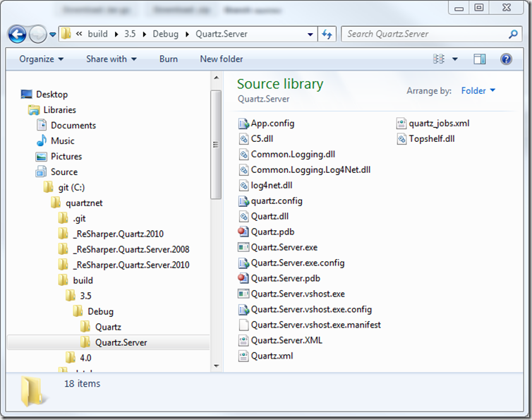Click the Common.Logging.Log4Net.dll icon

click(x=243, y=170)
